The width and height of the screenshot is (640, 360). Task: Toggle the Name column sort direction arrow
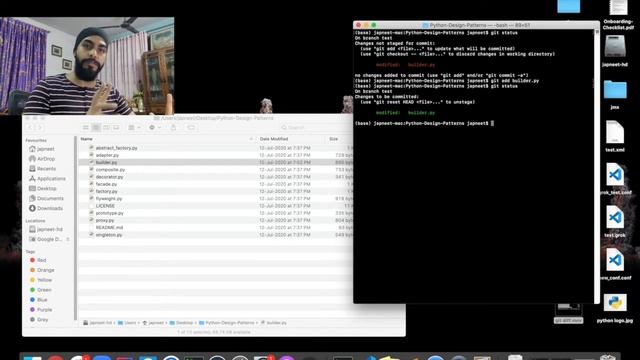tap(251, 139)
